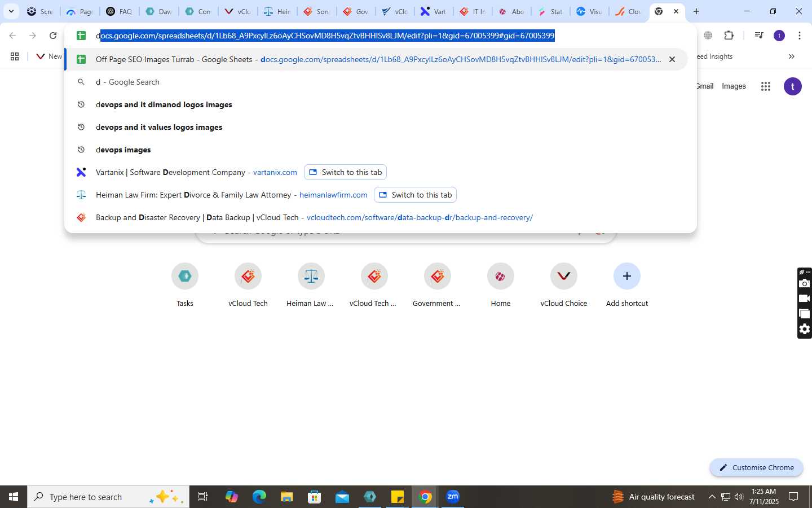Open the IT In browser tab
This screenshot has height=508, width=812.
473,11
